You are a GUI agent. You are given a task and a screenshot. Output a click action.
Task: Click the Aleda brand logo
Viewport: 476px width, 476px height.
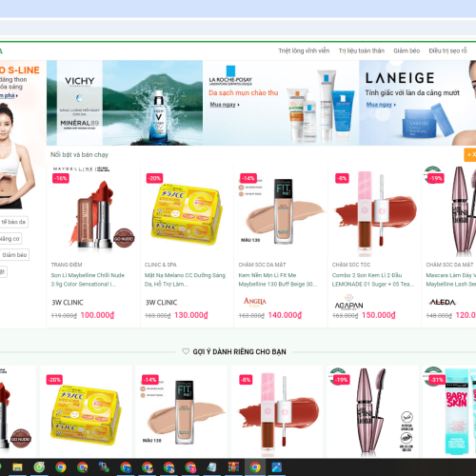coord(443,302)
